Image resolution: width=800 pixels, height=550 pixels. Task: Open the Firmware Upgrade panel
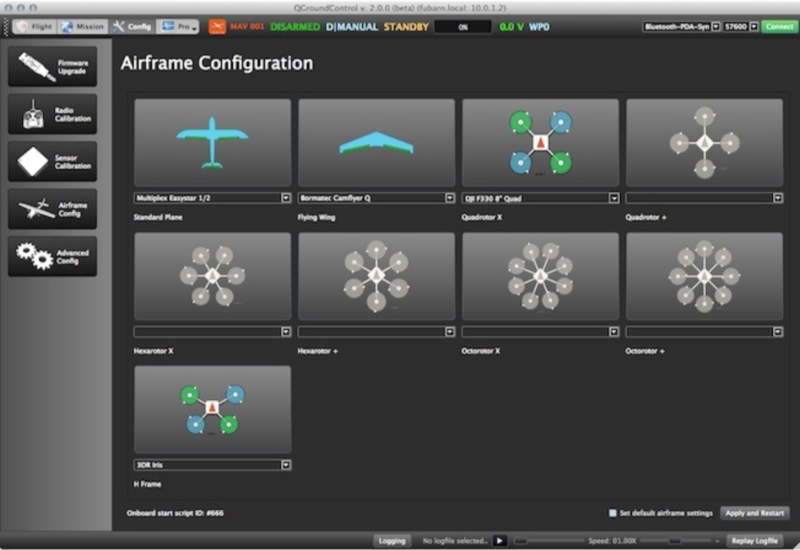tap(53, 66)
